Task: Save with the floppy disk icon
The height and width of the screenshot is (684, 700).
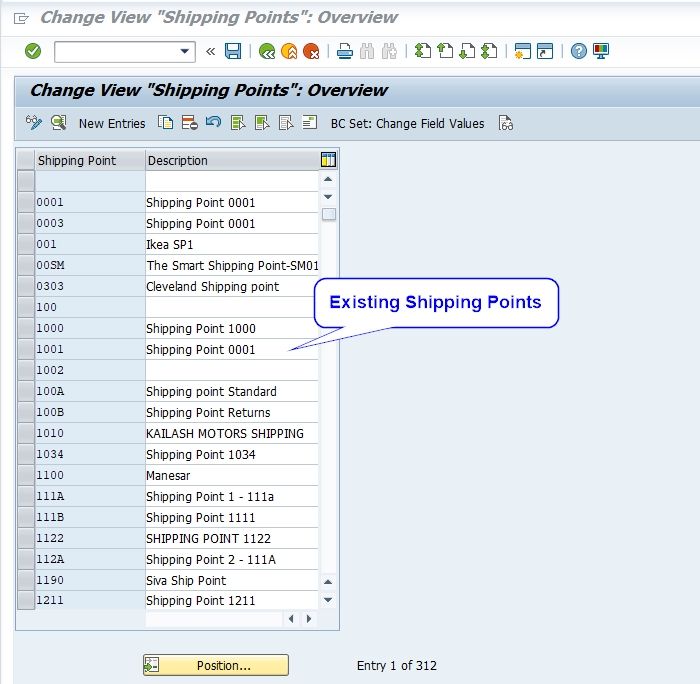Action: [x=233, y=51]
